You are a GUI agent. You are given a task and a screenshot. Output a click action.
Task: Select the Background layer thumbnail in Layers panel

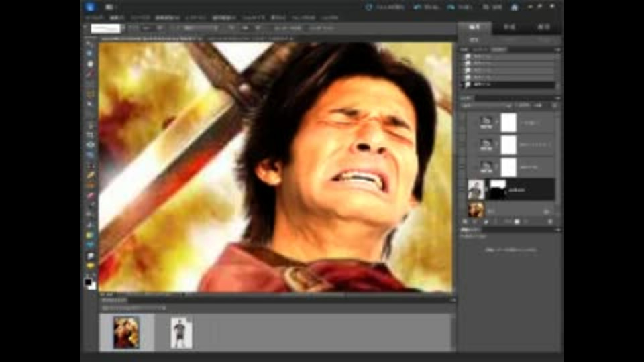pos(476,210)
